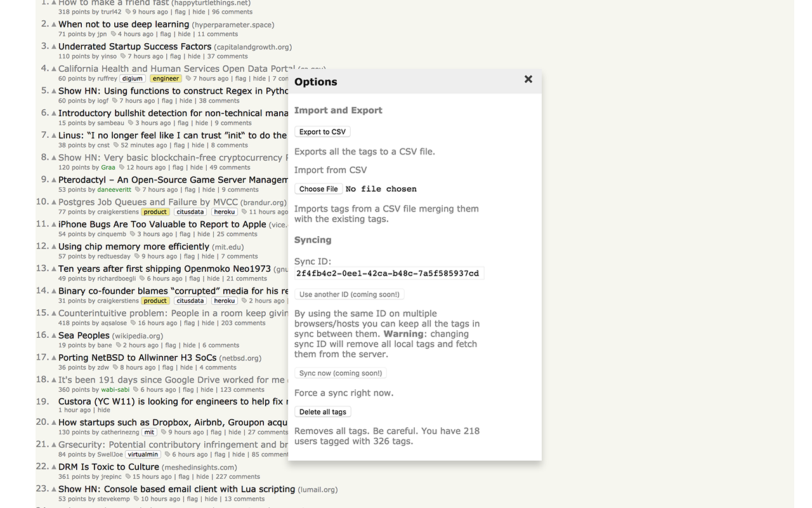Screen dimensions: 812x508
Task: Upvote "Underrated Startup Success Factors"
Action: tap(53, 46)
